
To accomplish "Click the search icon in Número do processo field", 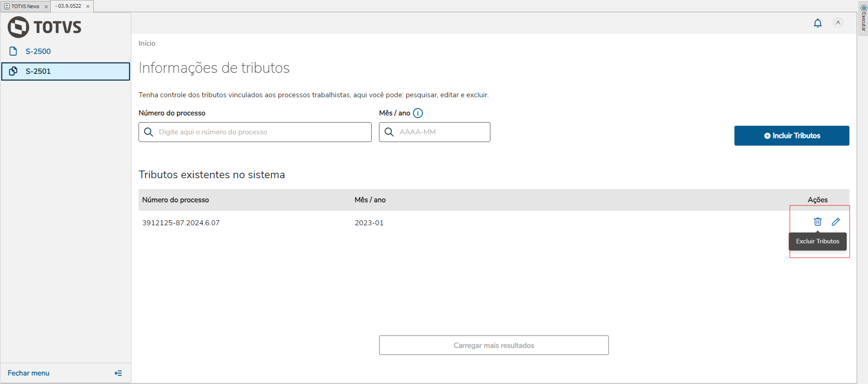I will (149, 132).
